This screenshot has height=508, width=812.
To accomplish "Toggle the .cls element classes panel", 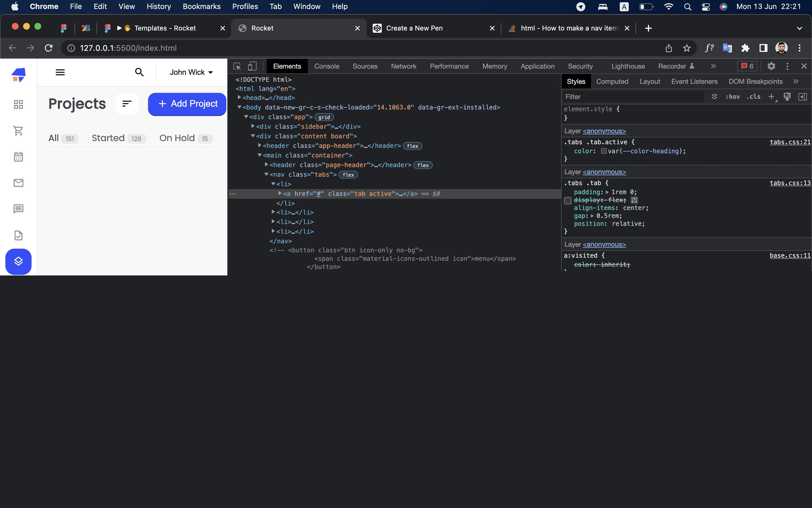I will pyautogui.click(x=753, y=97).
